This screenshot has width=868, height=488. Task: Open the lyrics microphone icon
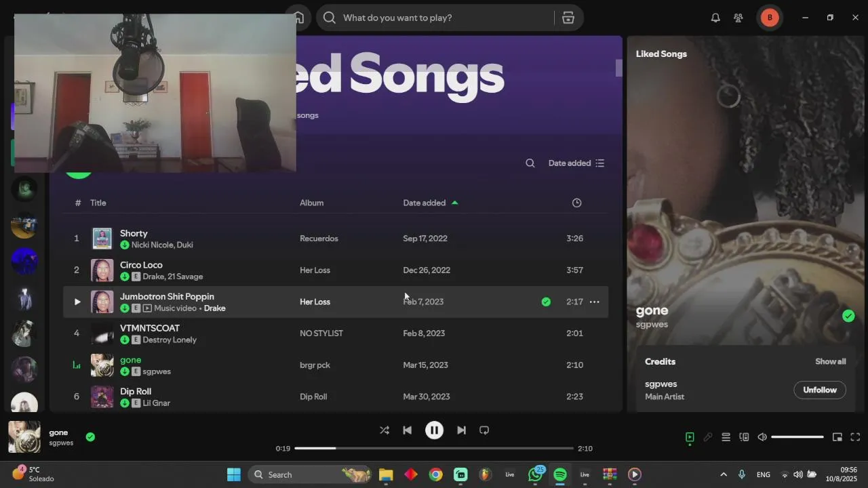click(708, 437)
